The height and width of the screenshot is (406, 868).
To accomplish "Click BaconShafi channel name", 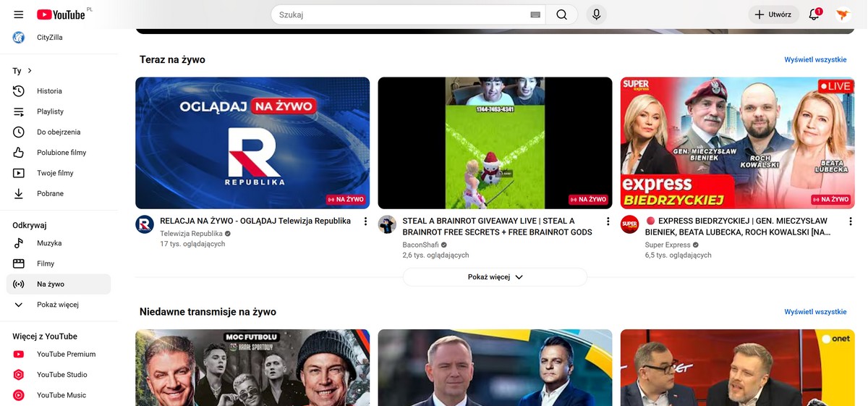I will point(420,245).
